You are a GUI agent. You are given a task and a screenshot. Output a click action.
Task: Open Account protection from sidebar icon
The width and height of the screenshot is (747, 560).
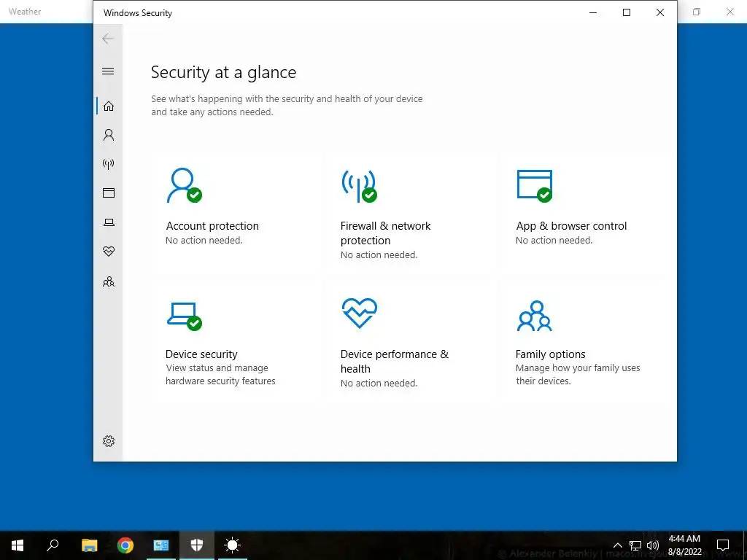(x=109, y=135)
